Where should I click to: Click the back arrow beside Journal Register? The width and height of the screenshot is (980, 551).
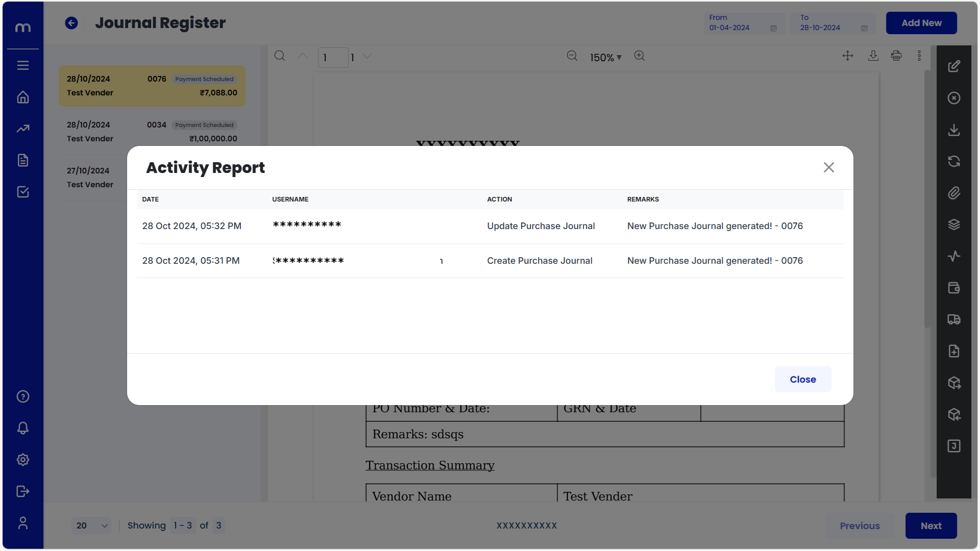[71, 23]
